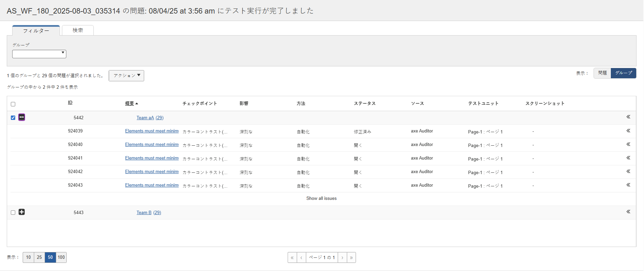This screenshot has height=271, width=644.
Task: Switch to the フィルター tab
Action: point(36,31)
